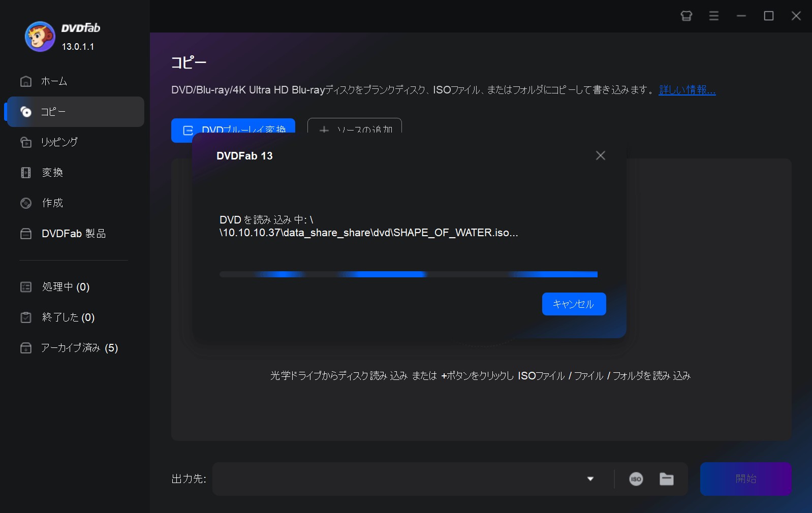Click the DVD loading progress bar
Viewport: 812px width, 513px height.
click(x=409, y=274)
